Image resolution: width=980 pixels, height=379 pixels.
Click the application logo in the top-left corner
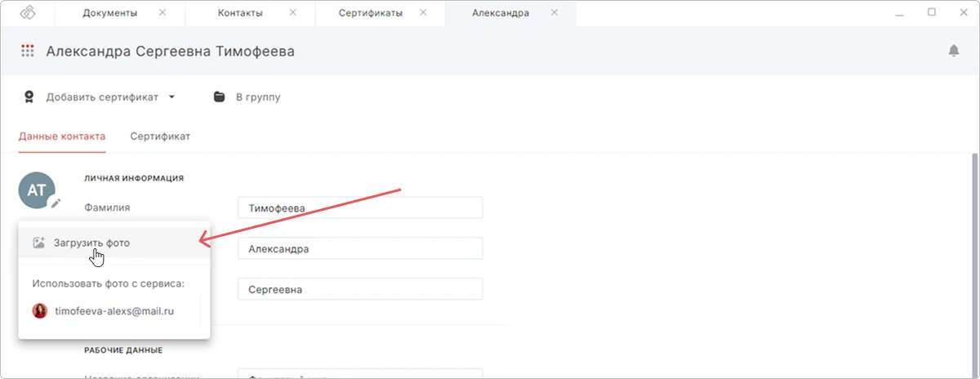point(28,13)
